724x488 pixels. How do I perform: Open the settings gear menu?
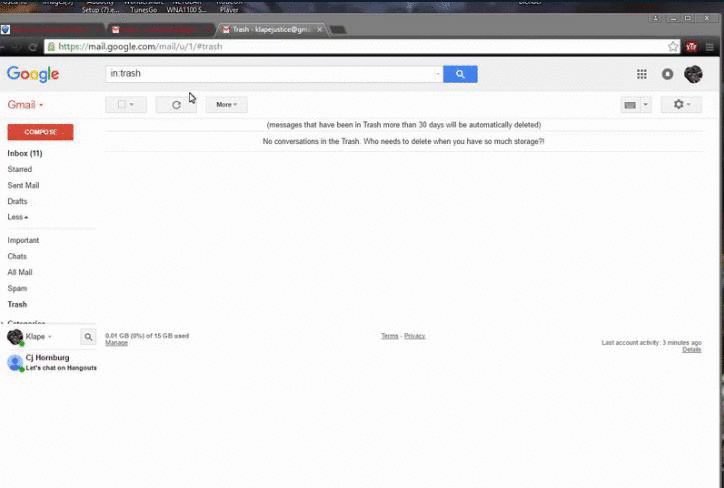pyautogui.click(x=681, y=104)
